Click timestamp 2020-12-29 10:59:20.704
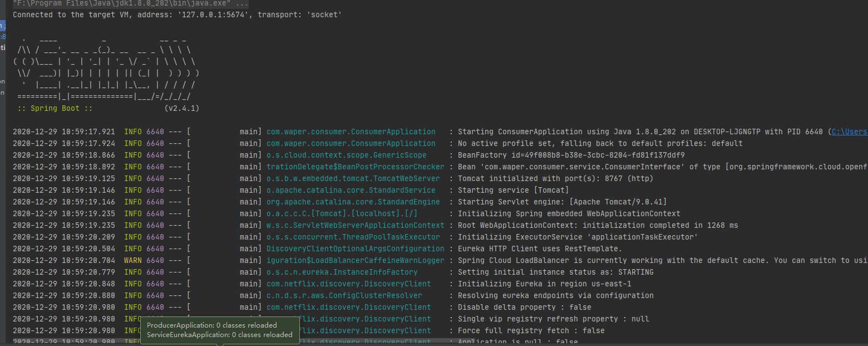 click(64, 261)
